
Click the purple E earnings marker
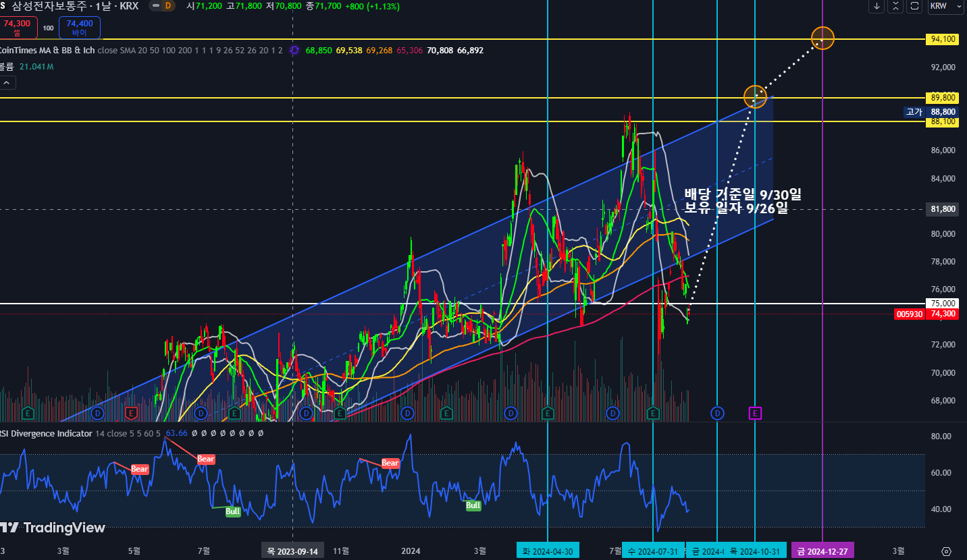coord(755,412)
